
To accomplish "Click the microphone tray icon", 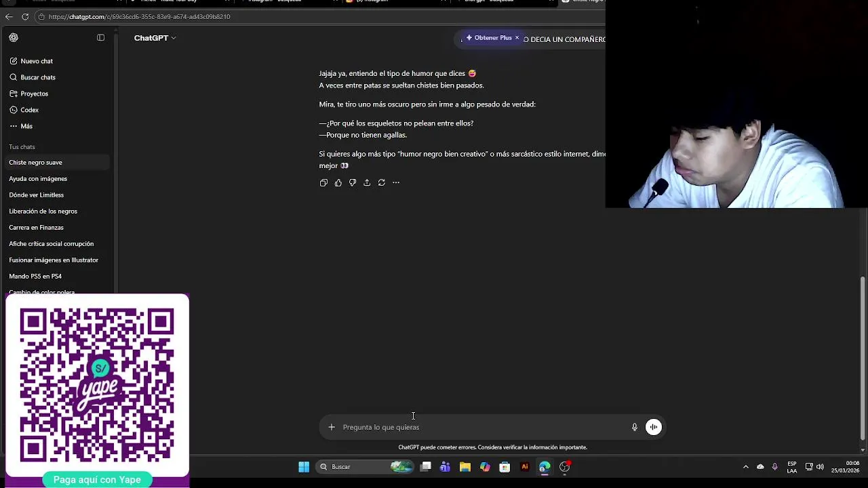I will (774, 467).
